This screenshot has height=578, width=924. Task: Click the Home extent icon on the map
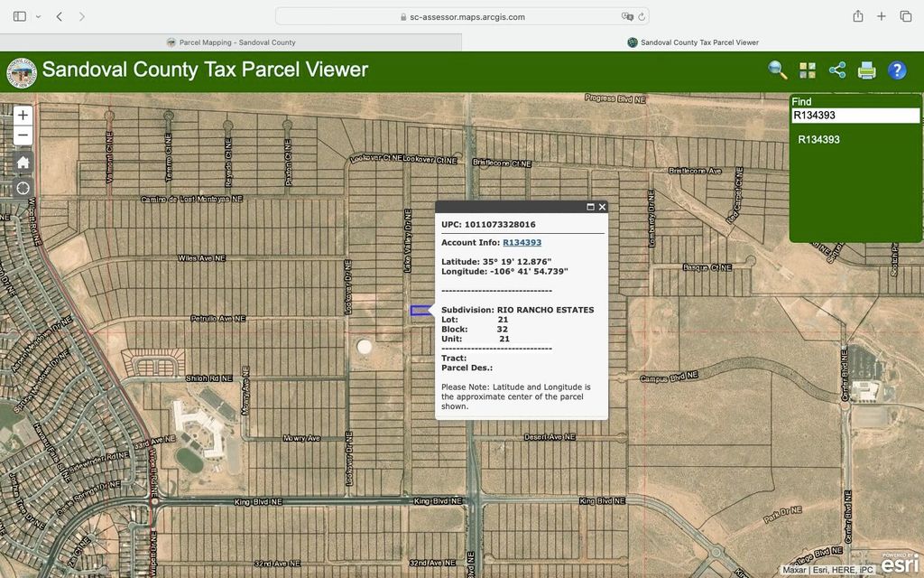pyautogui.click(x=22, y=163)
